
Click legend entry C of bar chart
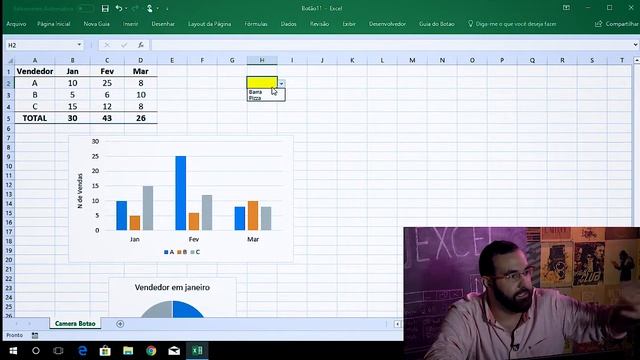point(195,252)
